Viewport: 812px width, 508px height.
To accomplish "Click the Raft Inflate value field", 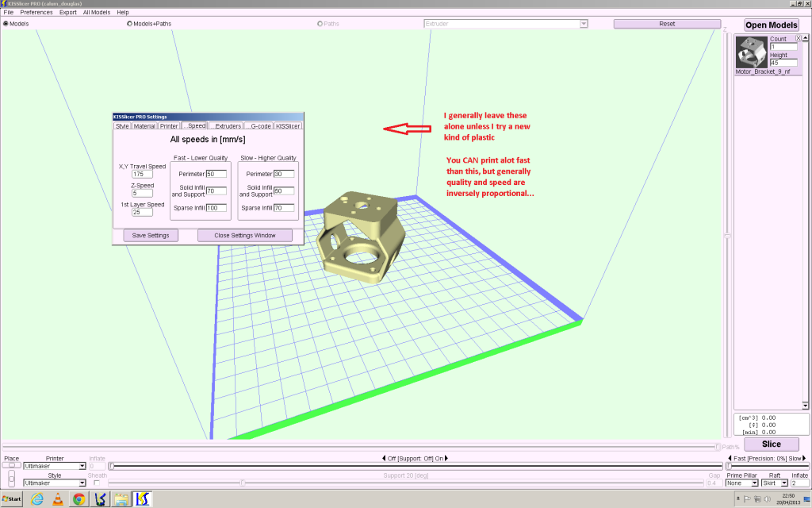I will pos(799,483).
